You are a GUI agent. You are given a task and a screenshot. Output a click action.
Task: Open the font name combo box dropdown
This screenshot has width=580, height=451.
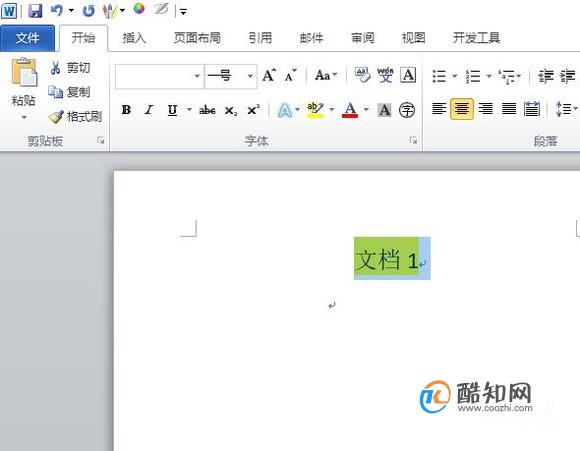pyautogui.click(x=197, y=76)
